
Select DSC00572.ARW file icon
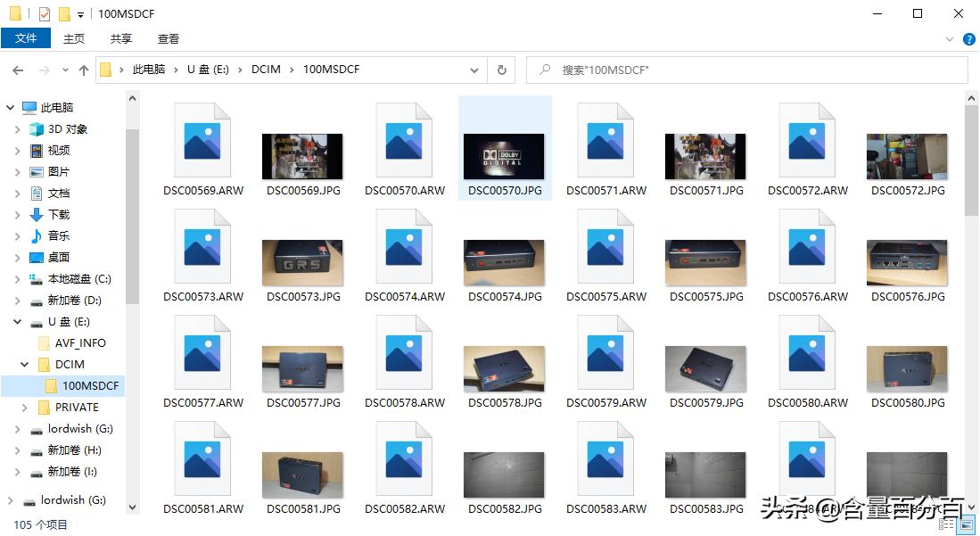[x=807, y=141]
